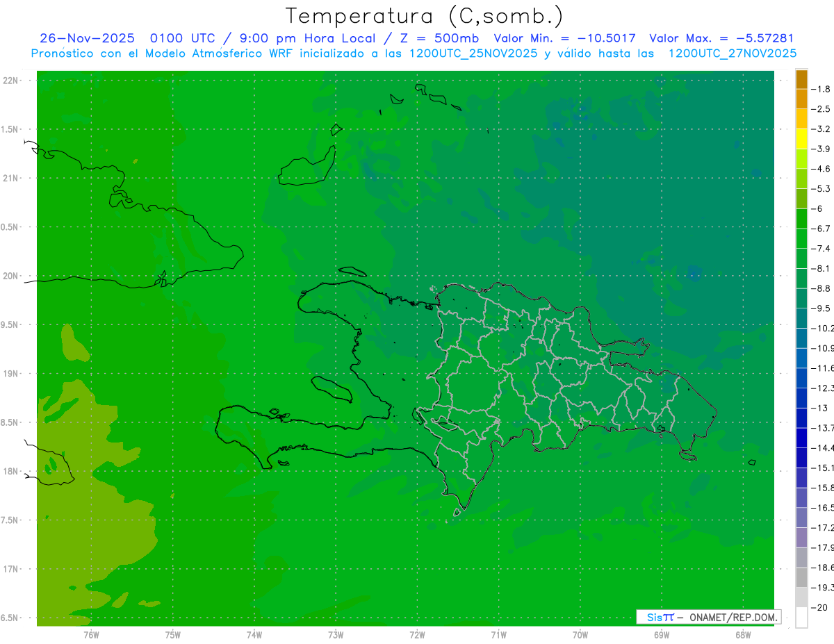Click the '1200UTC_25NOV2025' initialization text
This screenshot has height=644, width=834.
[x=473, y=53]
